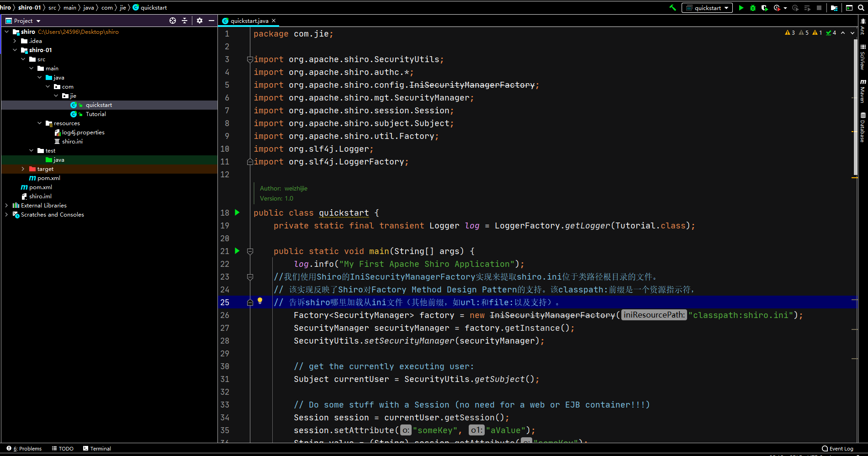Open the Problems tool window

point(24,449)
